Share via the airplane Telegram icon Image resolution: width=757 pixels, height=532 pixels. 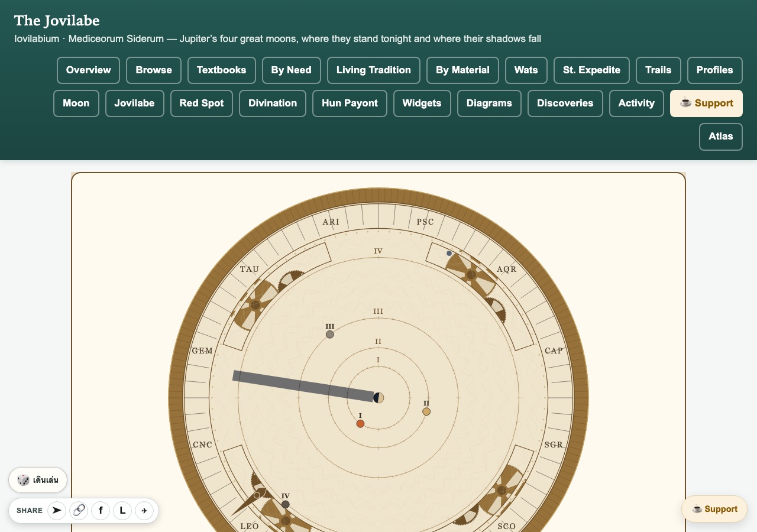coord(144,510)
